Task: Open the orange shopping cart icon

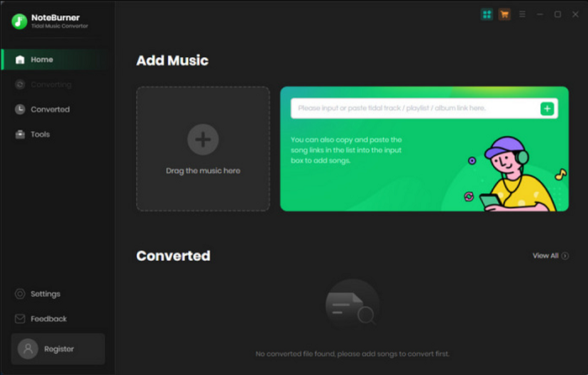Action: (504, 14)
